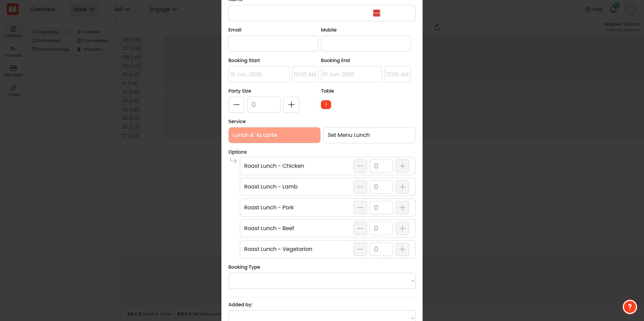Increase Roast Lunch - Chicken quantity
The width and height of the screenshot is (644, 321).
[x=402, y=166]
